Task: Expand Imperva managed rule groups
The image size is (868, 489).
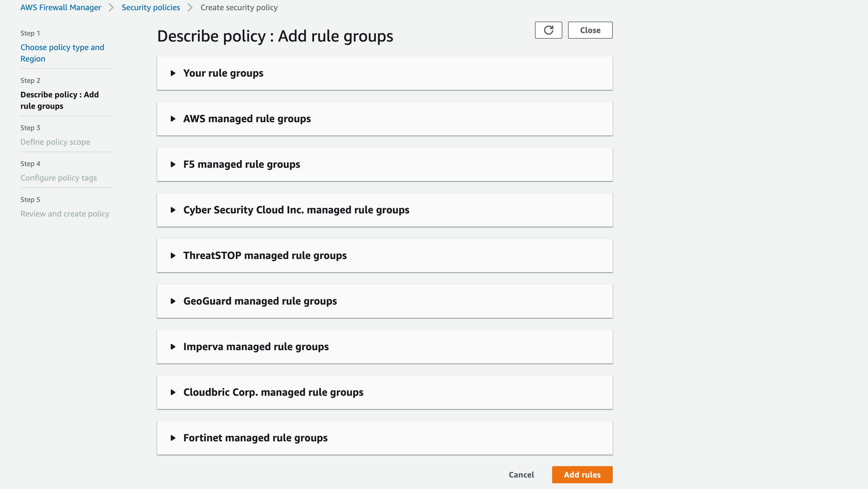Action: (385, 347)
